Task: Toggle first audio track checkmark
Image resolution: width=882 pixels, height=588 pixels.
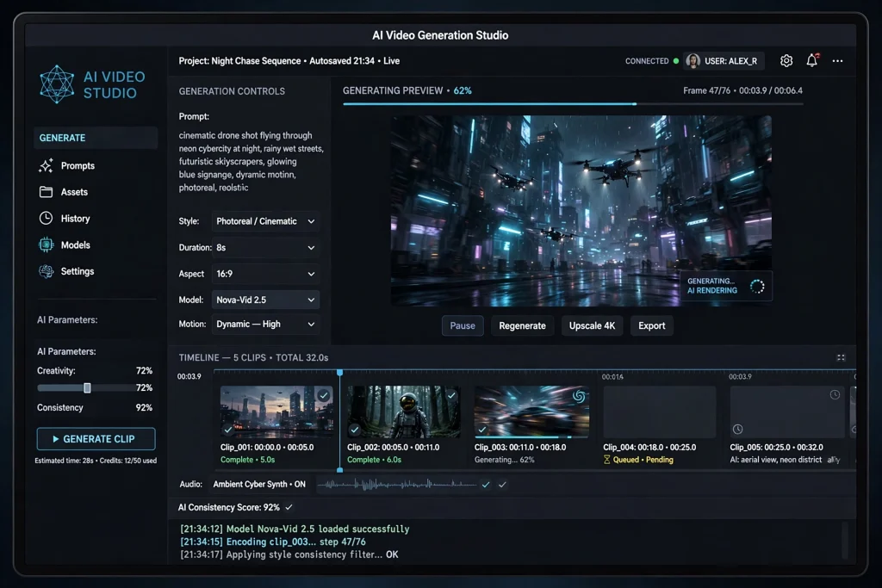Action: pyautogui.click(x=486, y=484)
